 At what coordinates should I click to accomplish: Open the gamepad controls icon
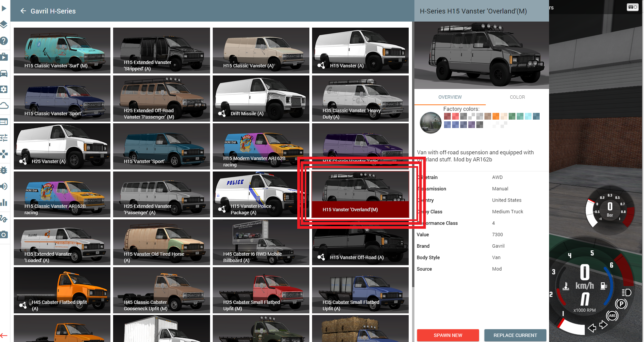click(4, 154)
